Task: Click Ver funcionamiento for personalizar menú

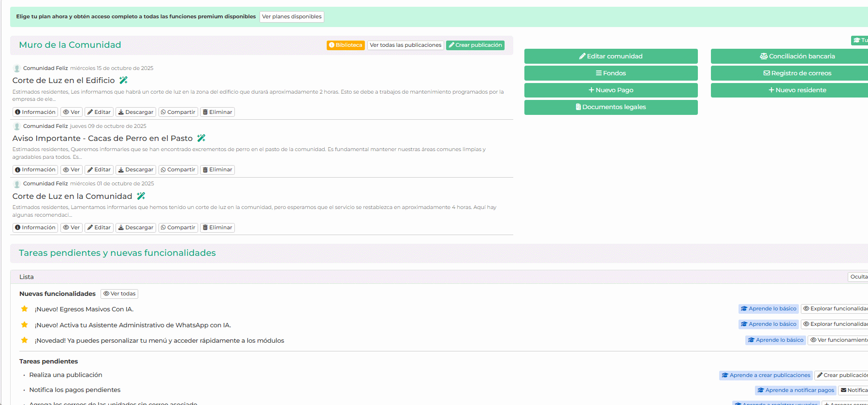Action: click(x=838, y=340)
